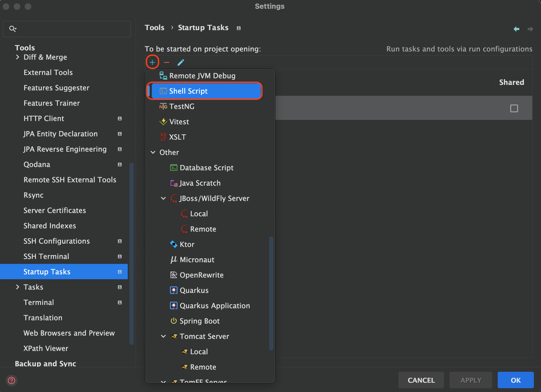The height and width of the screenshot is (392, 541).
Task: Collapse the Other group in popup
Action: coord(153,152)
